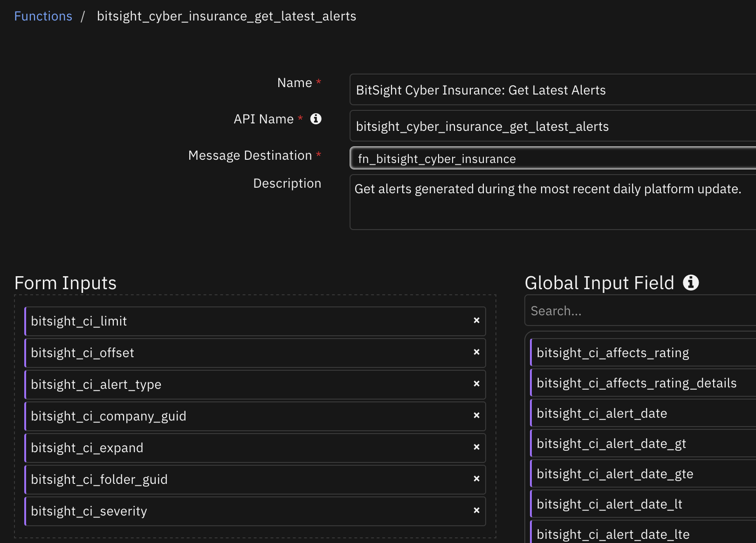Select bitsight_ci_severity form input row
Viewport: 756px width, 543px height.
point(255,511)
